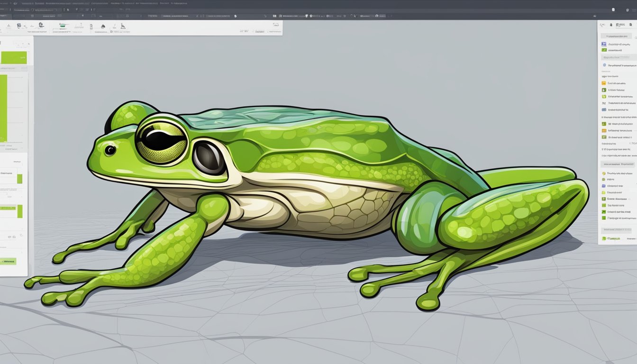Select the triangle-shaped icon in the ribbon

(9, 26)
